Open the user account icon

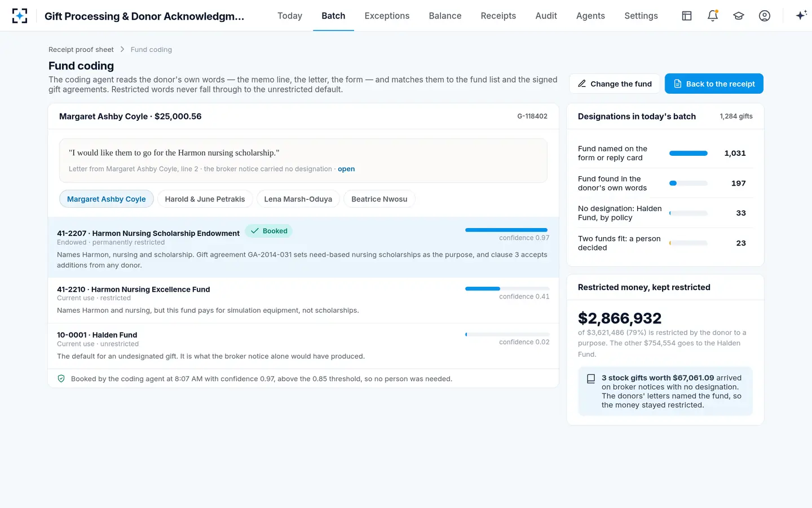point(765,16)
